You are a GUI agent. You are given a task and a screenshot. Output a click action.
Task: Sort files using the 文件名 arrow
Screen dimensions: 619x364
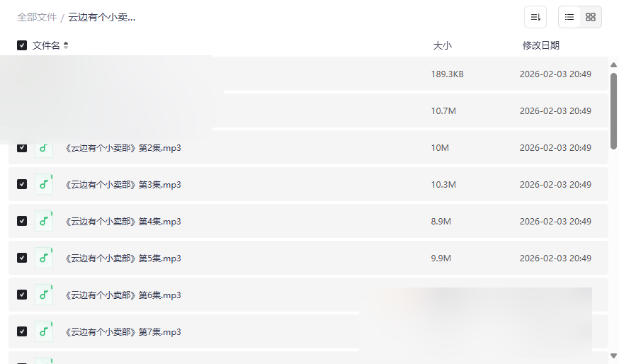click(x=66, y=45)
